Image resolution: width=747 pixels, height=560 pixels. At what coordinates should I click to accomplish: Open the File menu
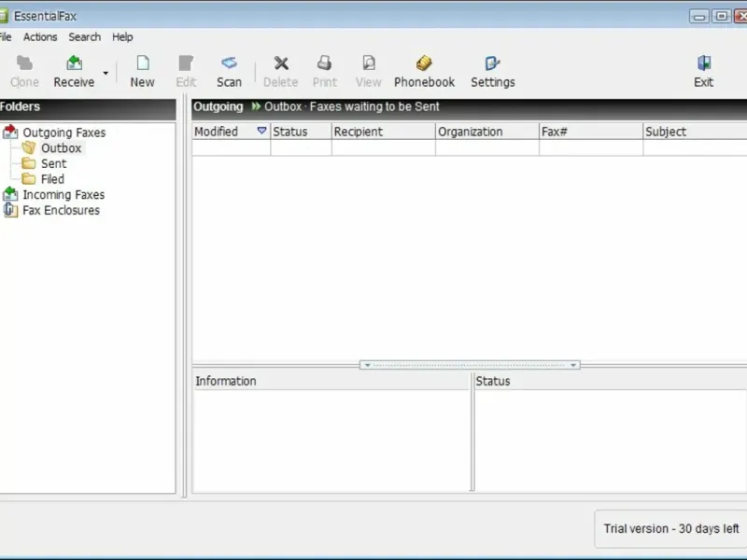coord(6,37)
